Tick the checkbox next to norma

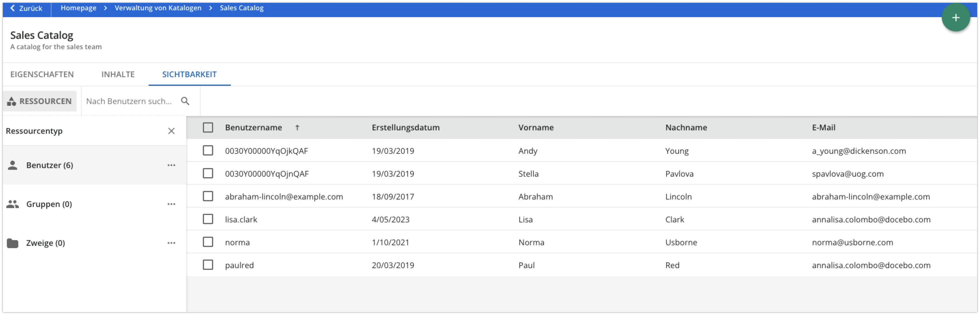(208, 242)
